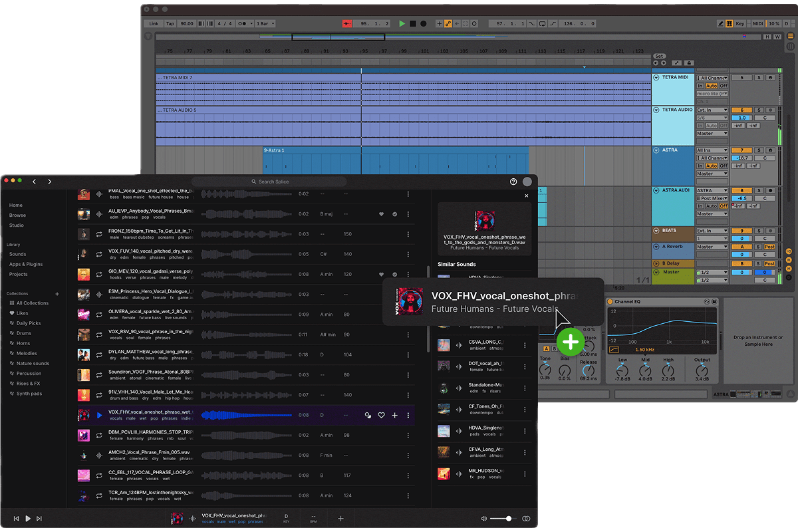Open Projects in Splice library
Screen dimensions: 798x532
19,274
